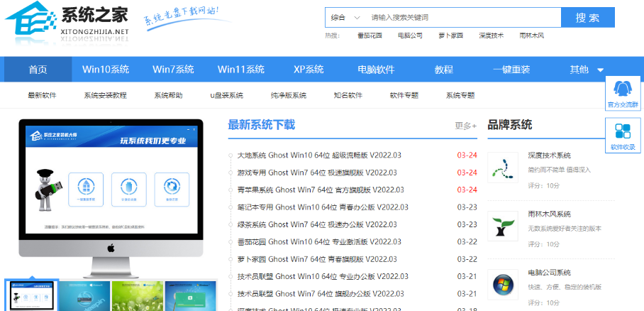Select second carousel thumbnail, blue deepin image
The height and width of the screenshot is (311, 644).
84,296
